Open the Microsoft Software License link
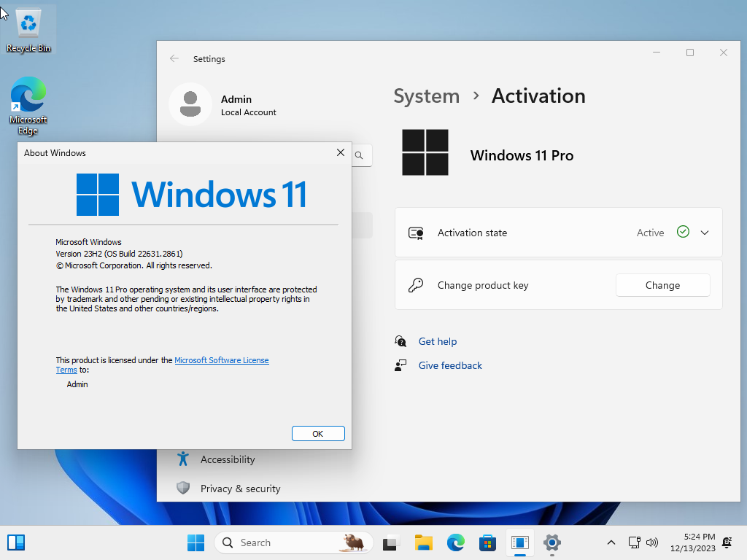Image resolution: width=747 pixels, height=560 pixels. point(222,360)
